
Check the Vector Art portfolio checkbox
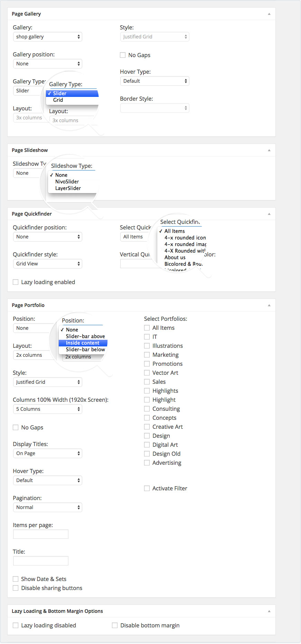(147, 373)
